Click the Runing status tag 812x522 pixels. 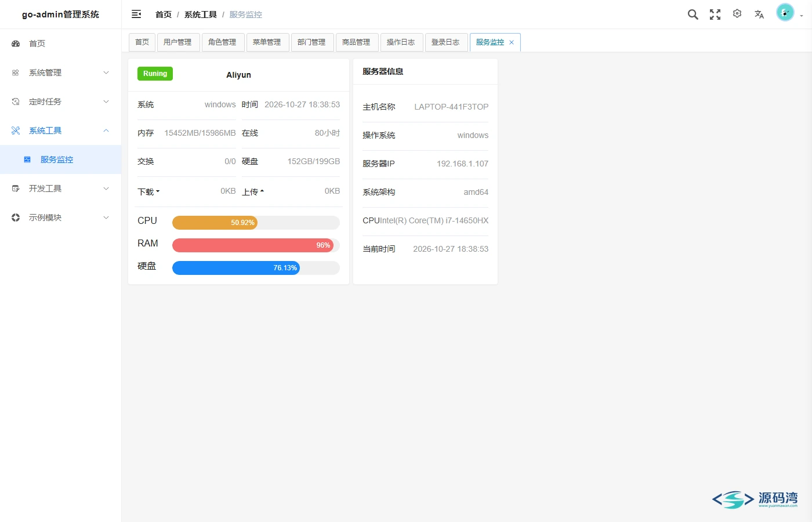(155, 74)
